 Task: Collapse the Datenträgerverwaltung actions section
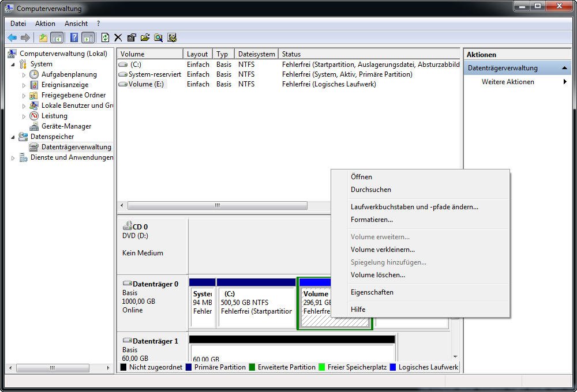[x=564, y=68]
